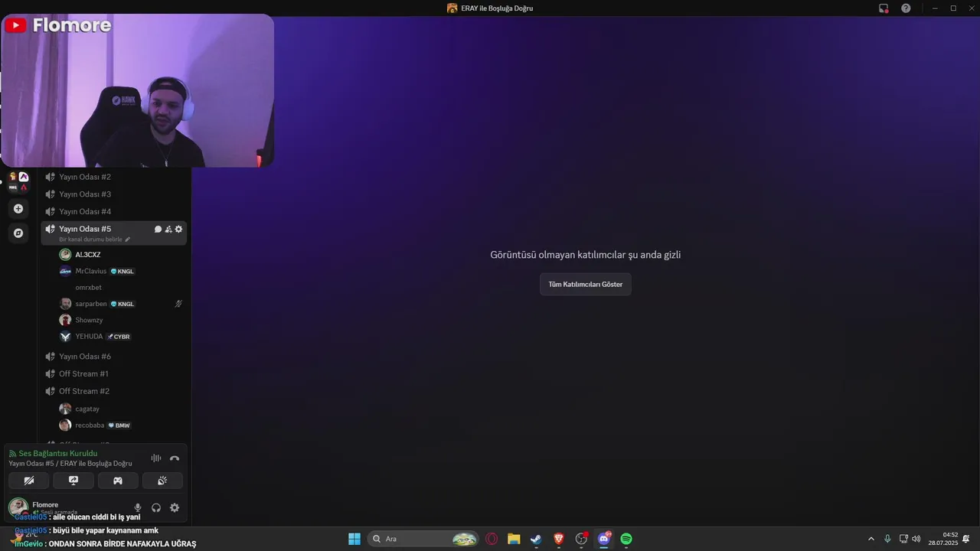Join Yayın Odası #6 voice channel

[85, 357]
